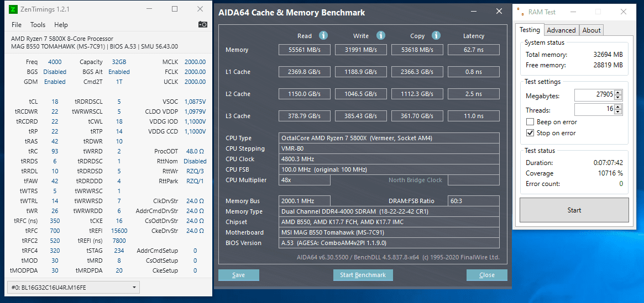
Task: Click the BGS Disabled value
Action: 55,72
